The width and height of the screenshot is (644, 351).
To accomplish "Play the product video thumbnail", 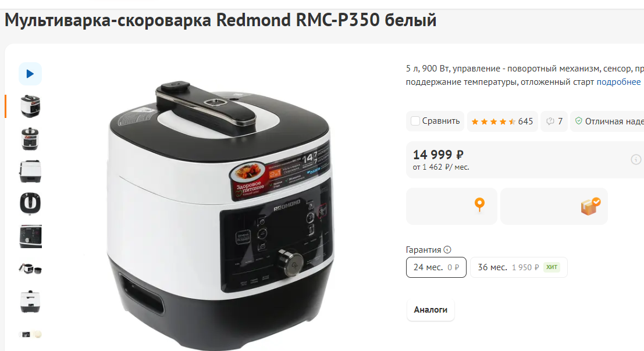I will [30, 74].
